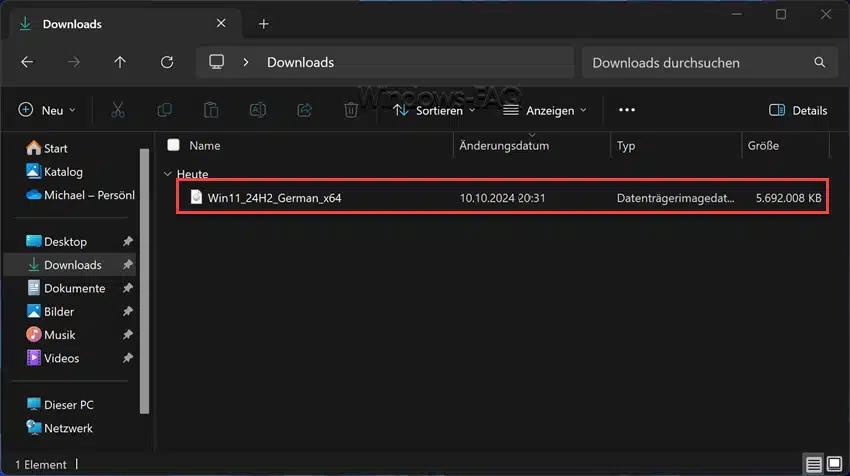Click the Delete trash can icon
The height and width of the screenshot is (476, 850).
point(351,110)
